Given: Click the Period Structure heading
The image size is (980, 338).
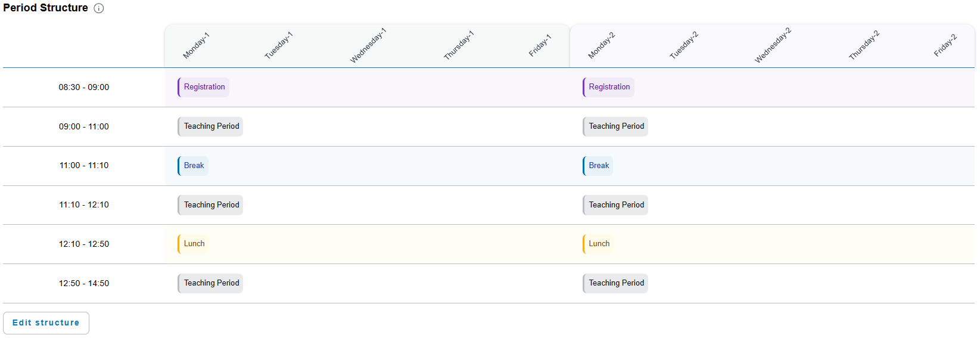Looking at the screenshot, I should (45, 8).
